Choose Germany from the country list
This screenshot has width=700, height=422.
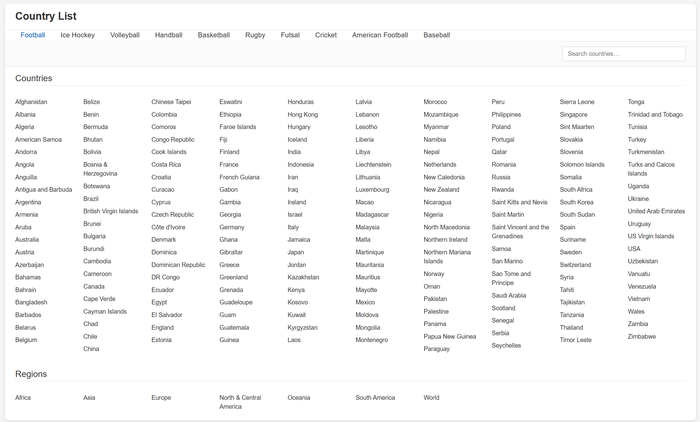(x=232, y=227)
